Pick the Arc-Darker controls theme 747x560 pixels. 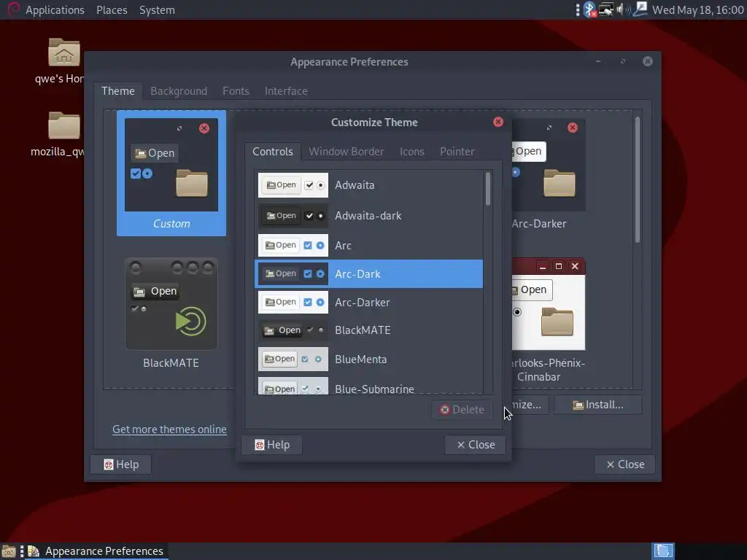(x=368, y=302)
